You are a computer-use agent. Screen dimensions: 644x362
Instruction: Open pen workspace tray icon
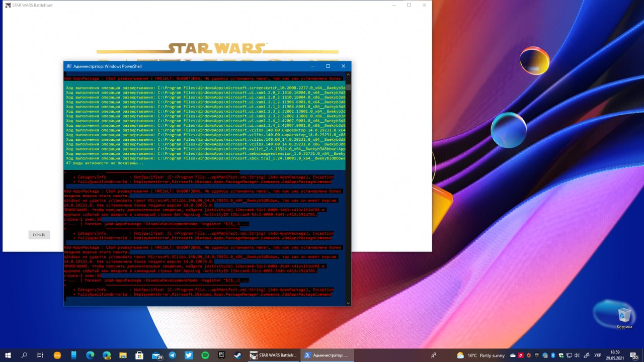click(586, 355)
